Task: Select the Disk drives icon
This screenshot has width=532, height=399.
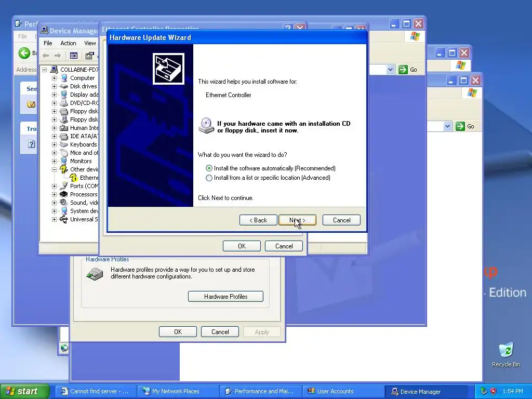Action: [x=64, y=87]
